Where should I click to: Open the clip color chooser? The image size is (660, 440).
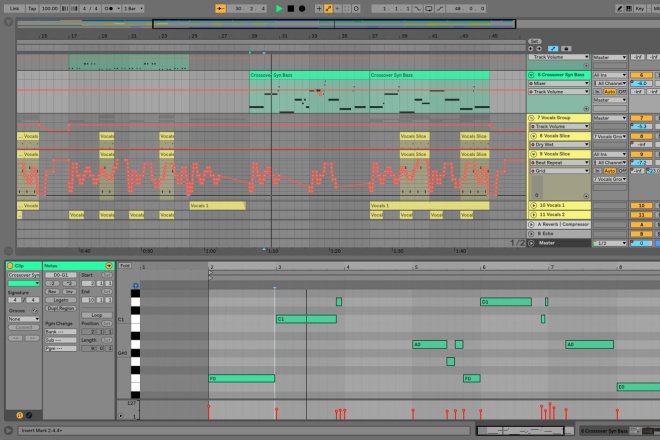tap(24, 283)
